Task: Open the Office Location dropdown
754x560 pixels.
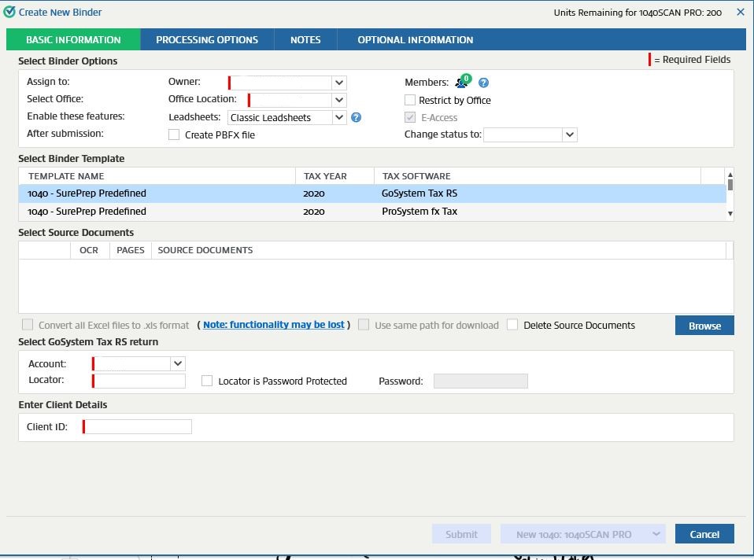Action: click(x=339, y=100)
